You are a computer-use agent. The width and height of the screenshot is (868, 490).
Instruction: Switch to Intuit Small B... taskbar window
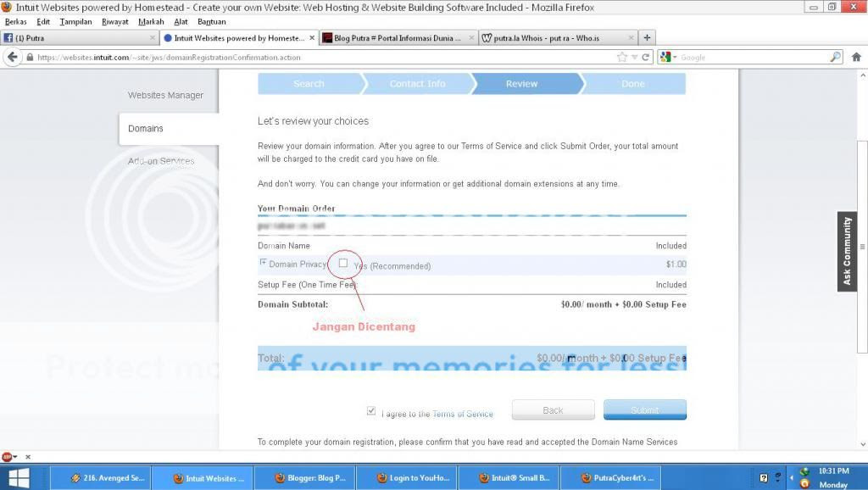pyautogui.click(x=509, y=478)
